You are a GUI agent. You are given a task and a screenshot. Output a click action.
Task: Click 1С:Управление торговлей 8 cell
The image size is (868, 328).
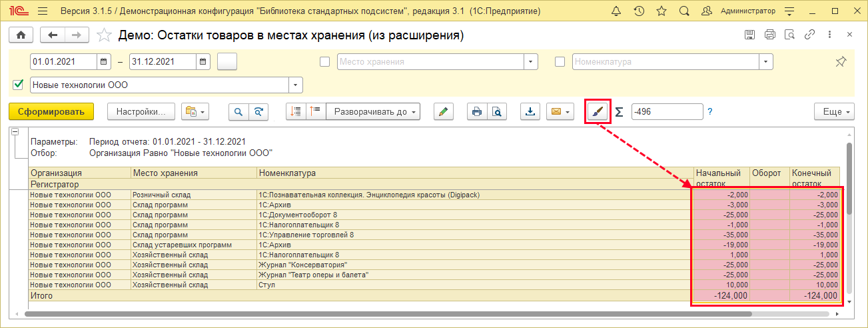point(474,235)
